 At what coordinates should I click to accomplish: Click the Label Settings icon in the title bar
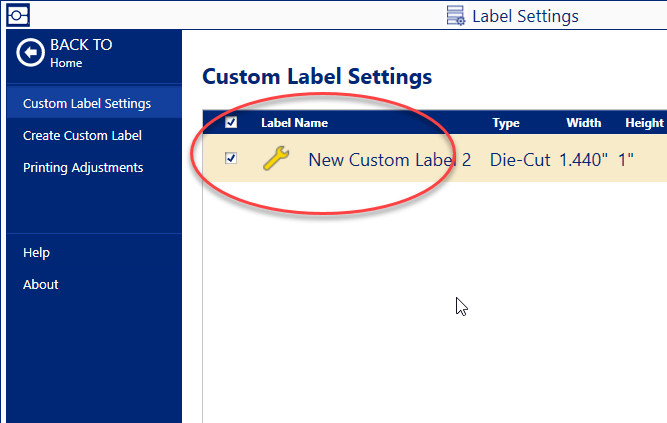pyautogui.click(x=456, y=15)
